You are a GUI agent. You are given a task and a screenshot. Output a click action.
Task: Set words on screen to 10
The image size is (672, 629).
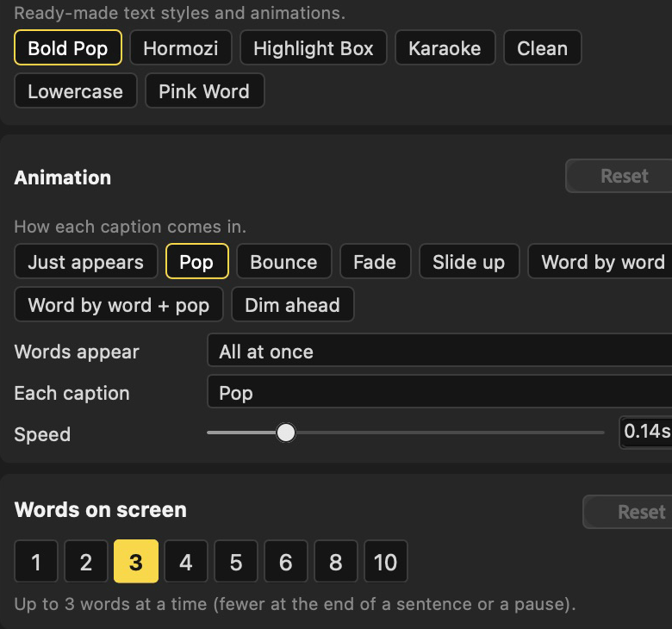click(386, 561)
